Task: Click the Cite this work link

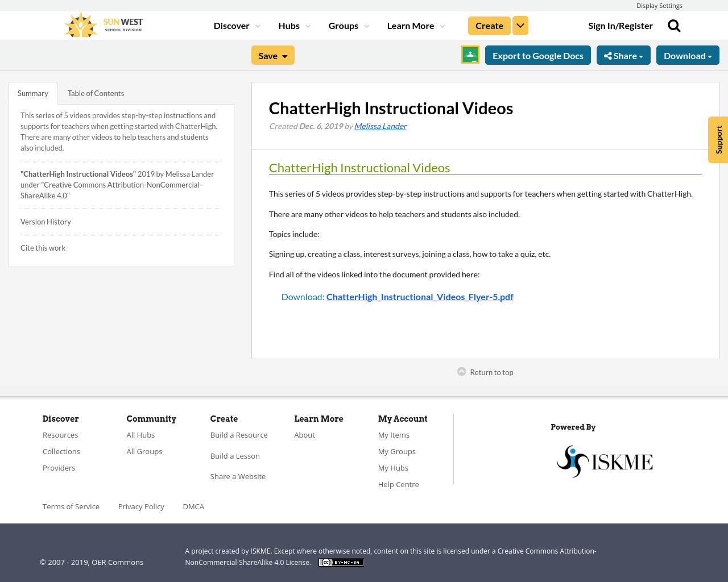Action: (x=43, y=247)
